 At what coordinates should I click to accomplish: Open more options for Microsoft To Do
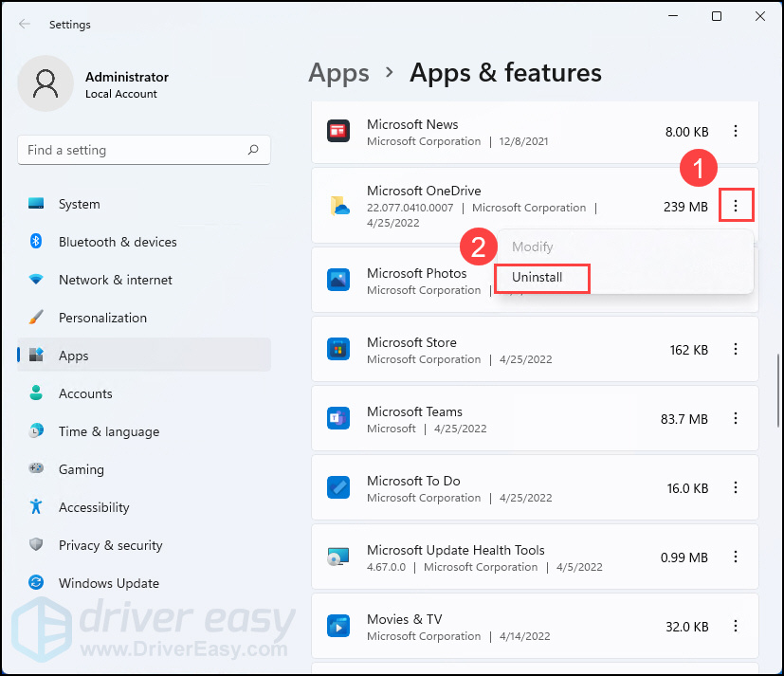coord(736,487)
